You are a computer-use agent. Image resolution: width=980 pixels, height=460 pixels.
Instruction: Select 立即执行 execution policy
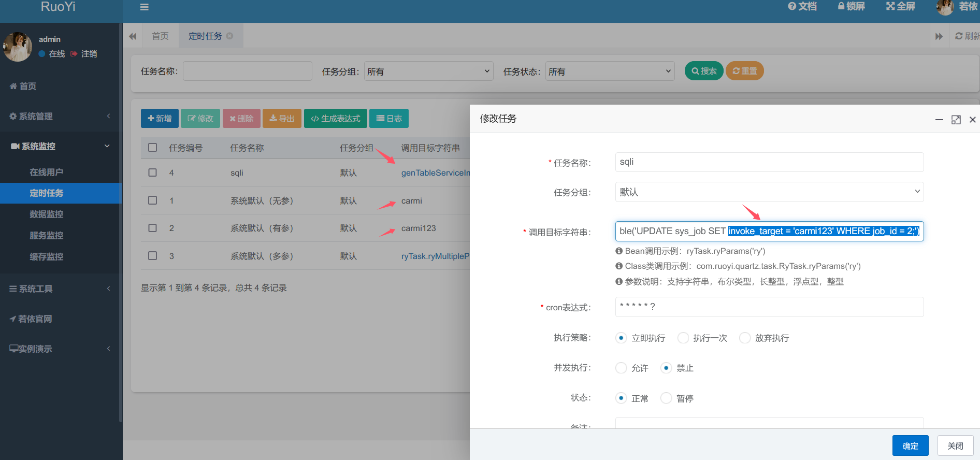click(621, 338)
